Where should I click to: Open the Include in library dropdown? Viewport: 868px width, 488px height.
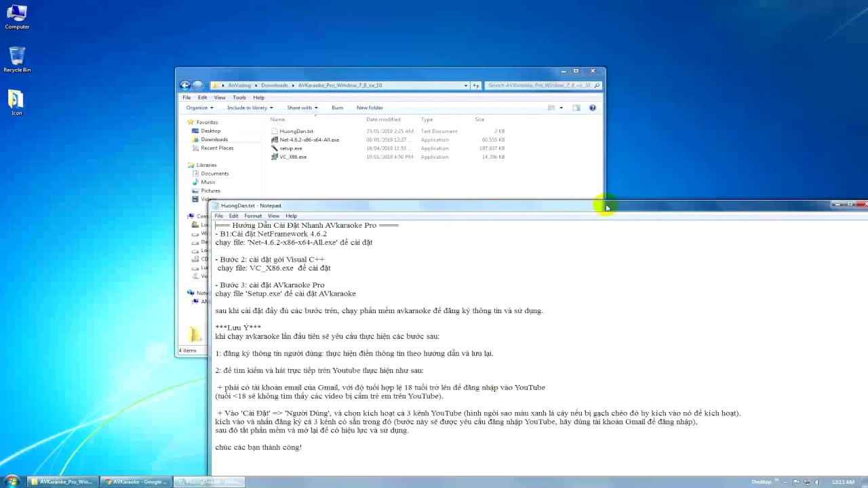(x=250, y=108)
